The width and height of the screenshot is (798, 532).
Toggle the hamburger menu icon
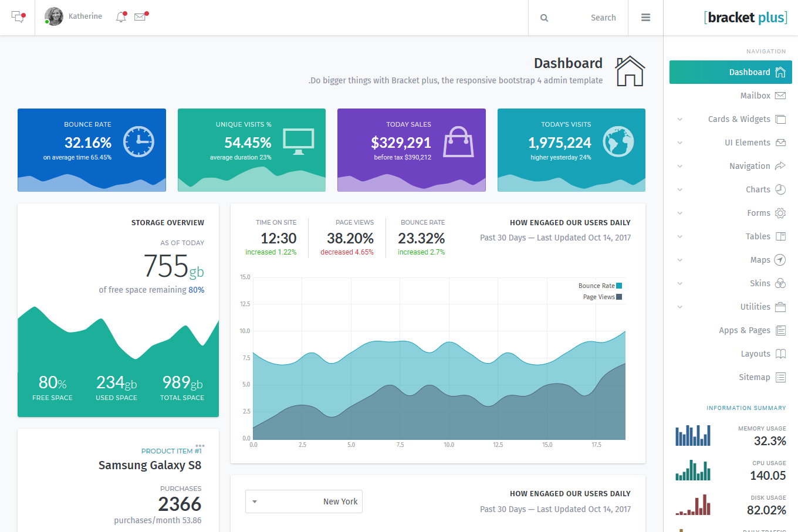click(645, 18)
